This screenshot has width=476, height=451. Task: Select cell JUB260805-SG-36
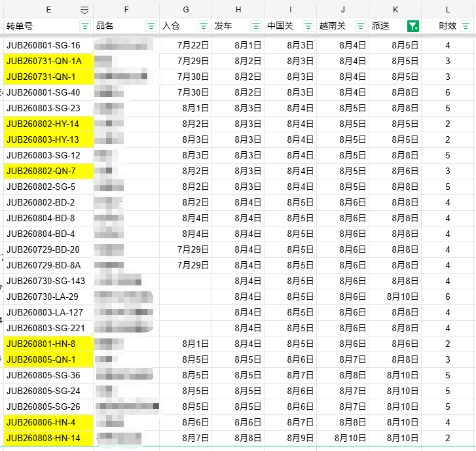(48, 376)
